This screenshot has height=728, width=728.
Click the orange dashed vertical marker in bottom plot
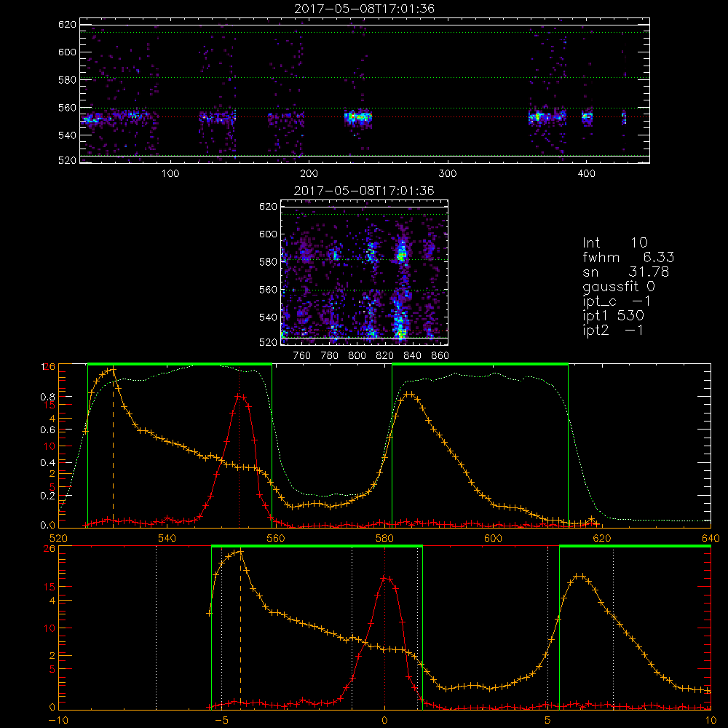coord(240,630)
